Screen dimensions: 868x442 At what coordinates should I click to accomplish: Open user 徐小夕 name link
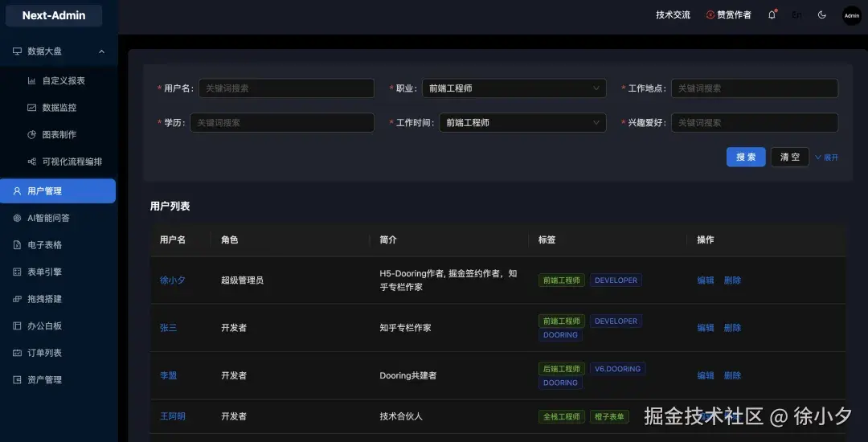point(173,280)
